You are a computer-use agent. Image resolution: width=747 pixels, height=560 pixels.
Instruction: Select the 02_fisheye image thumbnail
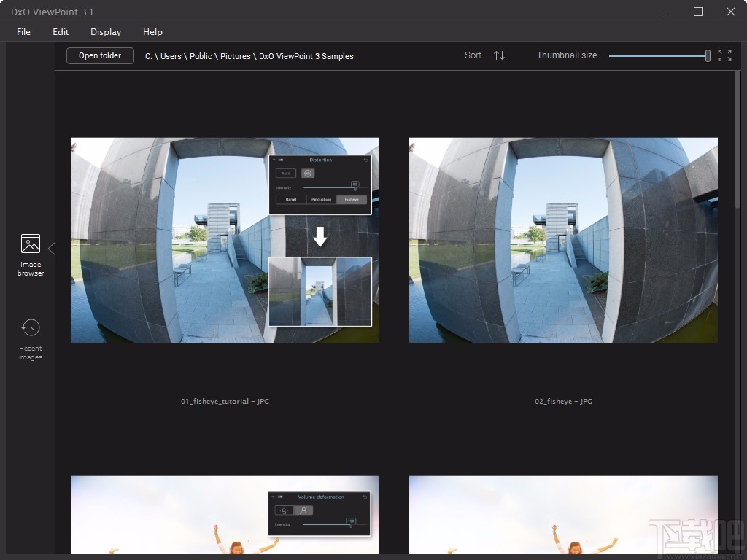[x=563, y=240]
